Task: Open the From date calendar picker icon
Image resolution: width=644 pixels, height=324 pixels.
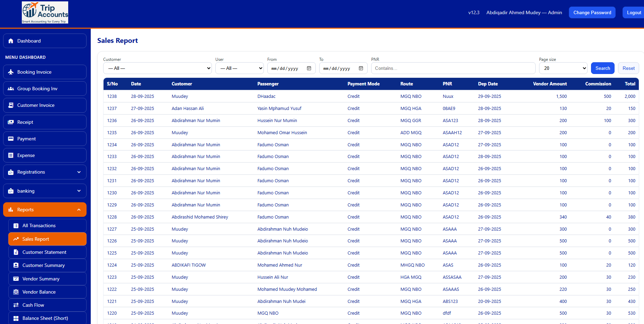Action: [x=309, y=68]
